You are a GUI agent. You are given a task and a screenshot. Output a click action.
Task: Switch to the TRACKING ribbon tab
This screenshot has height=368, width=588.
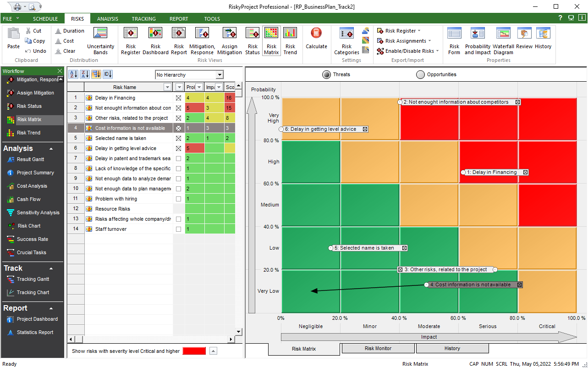(x=143, y=19)
